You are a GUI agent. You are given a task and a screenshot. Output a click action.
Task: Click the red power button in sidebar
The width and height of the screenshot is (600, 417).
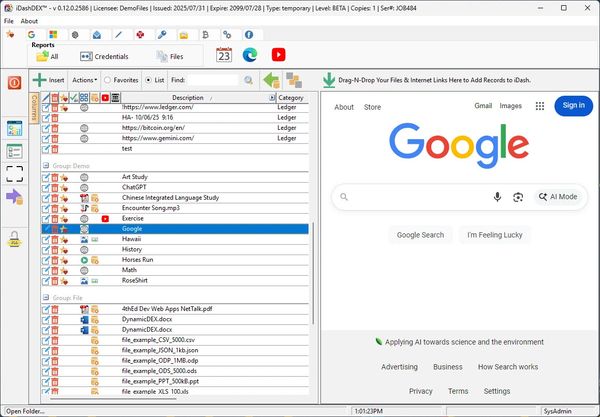[15, 83]
